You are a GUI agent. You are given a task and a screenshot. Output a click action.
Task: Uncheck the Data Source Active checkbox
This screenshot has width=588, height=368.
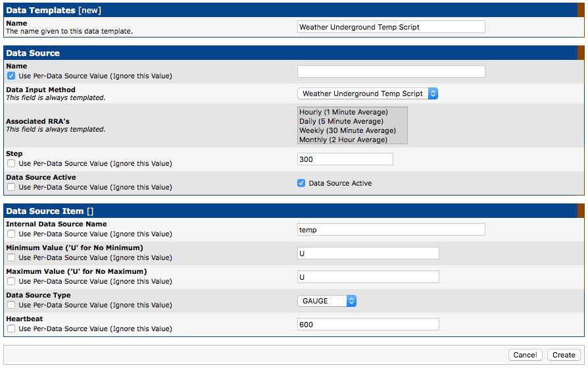[x=301, y=184]
